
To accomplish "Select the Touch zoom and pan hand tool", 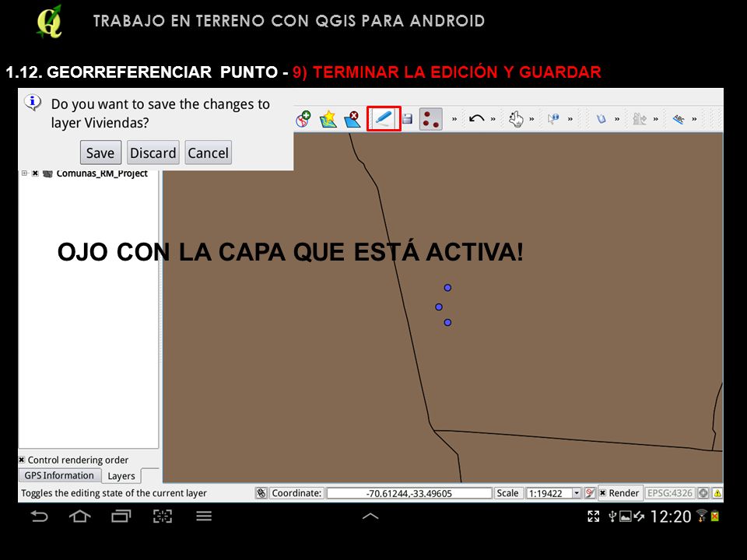I will click(x=515, y=118).
